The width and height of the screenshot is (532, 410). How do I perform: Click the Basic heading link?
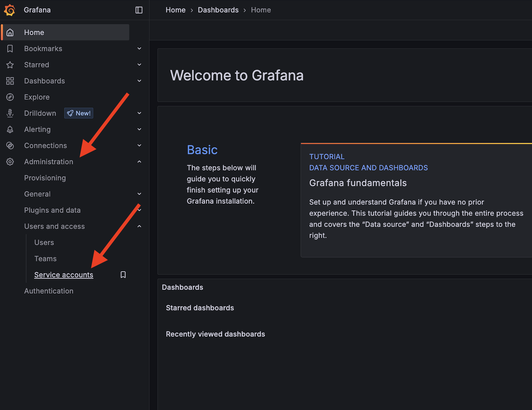pos(202,150)
